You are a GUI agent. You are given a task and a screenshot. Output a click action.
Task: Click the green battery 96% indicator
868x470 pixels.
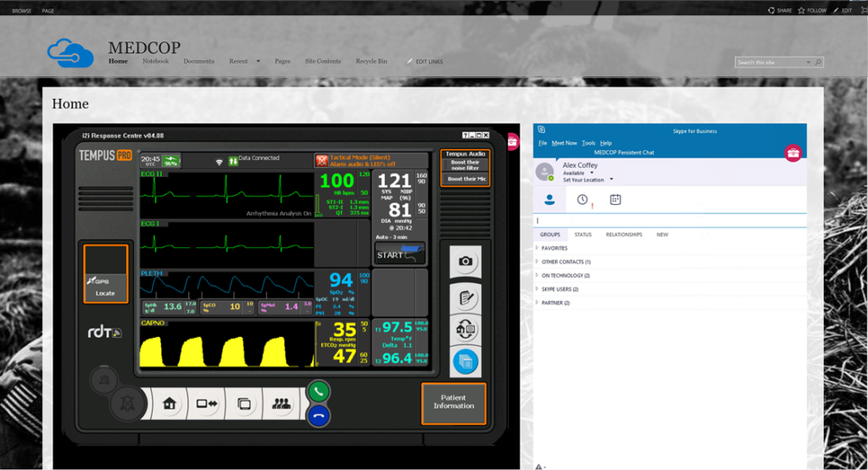171,160
